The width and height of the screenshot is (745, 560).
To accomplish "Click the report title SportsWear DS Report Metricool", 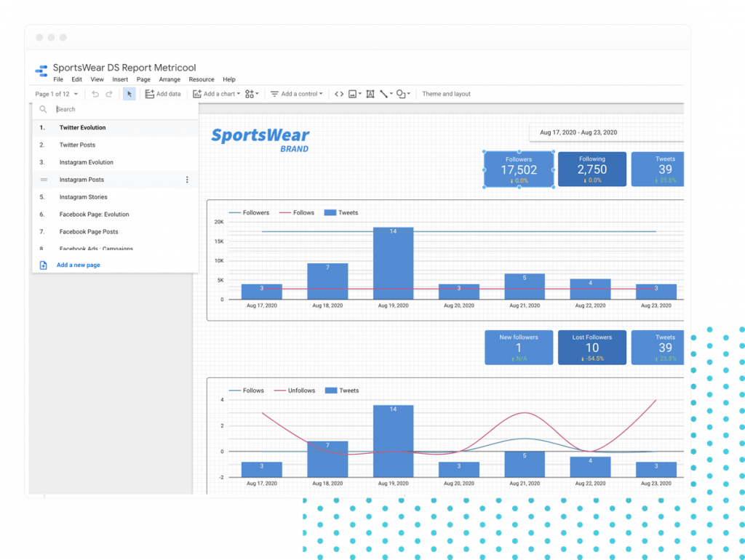I will pyautogui.click(x=124, y=68).
